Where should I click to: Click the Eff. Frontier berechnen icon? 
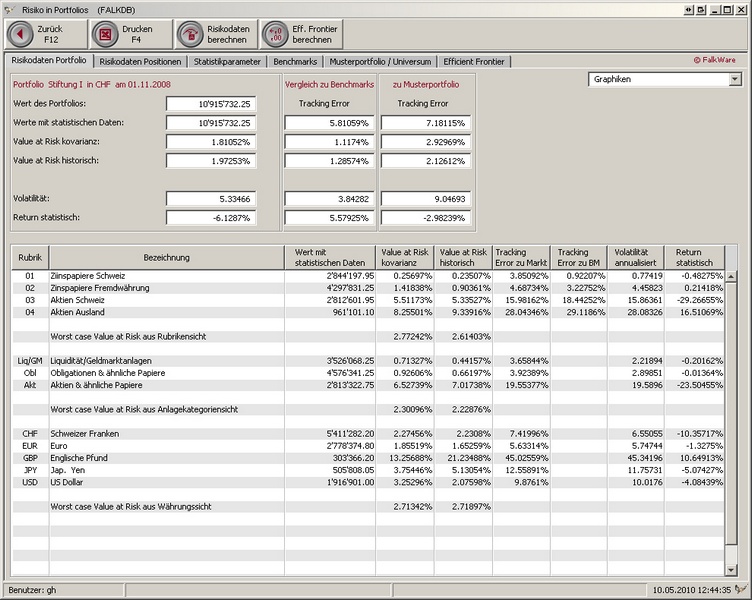pos(276,35)
